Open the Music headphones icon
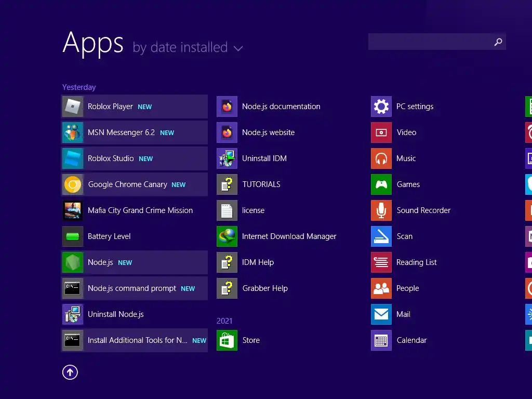 click(x=381, y=158)
